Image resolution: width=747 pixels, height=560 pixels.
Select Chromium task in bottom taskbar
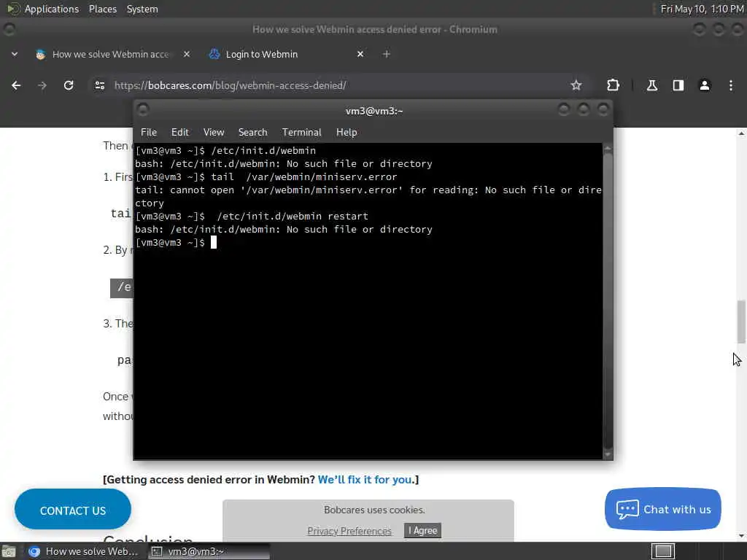pyautogui.click(x=85, y=551)
